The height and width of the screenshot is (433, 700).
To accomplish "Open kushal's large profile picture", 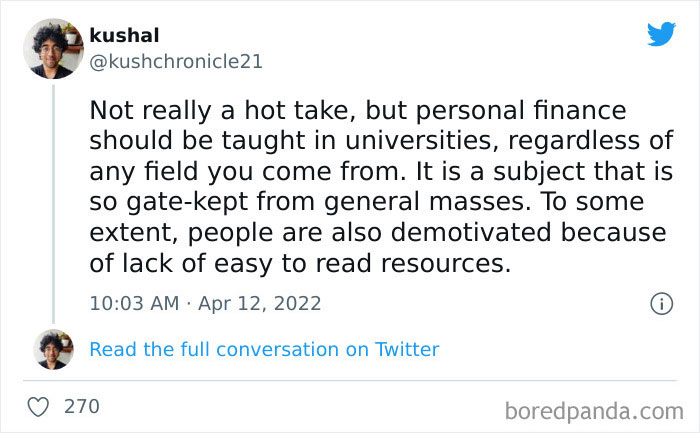I will click(x=53, y=48).
